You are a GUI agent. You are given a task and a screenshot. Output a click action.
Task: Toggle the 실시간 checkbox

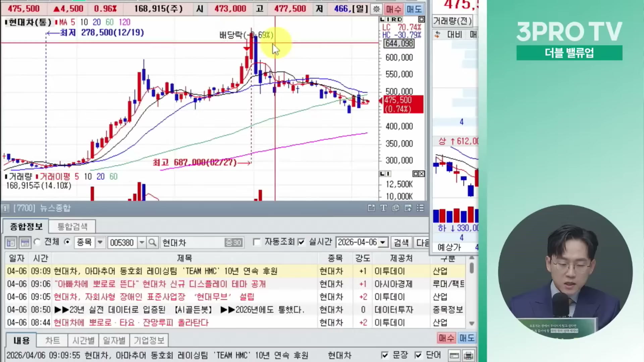pos(301,242)
